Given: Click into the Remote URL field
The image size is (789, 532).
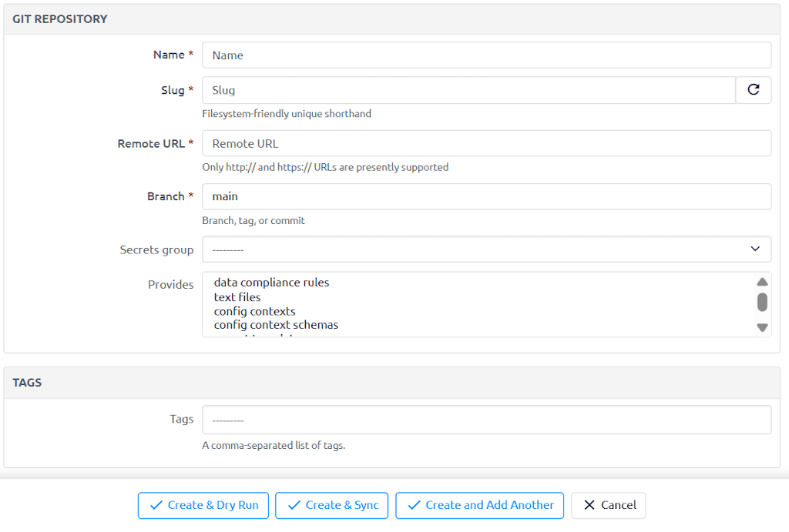Looking at the screenshot, I should click(x=485, y=143).
